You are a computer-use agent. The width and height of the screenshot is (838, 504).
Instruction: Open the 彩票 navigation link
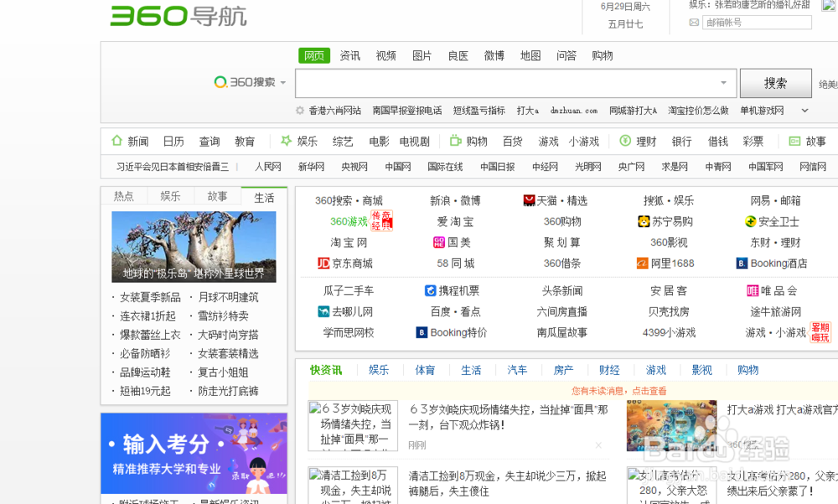click(753, 141)
